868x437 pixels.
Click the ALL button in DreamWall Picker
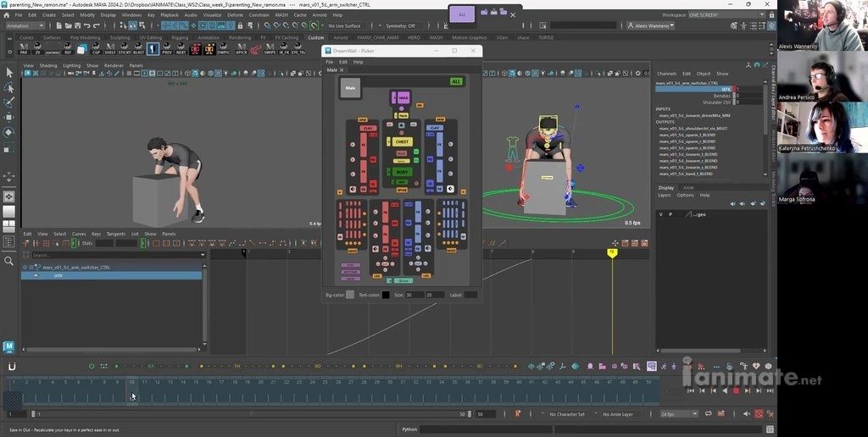[456, 82]
